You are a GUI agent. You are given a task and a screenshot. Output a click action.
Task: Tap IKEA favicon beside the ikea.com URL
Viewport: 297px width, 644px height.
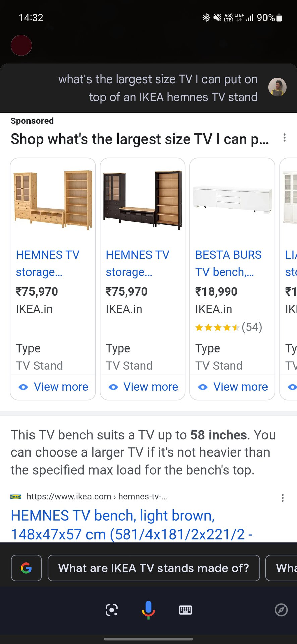(x=16, y=497)
